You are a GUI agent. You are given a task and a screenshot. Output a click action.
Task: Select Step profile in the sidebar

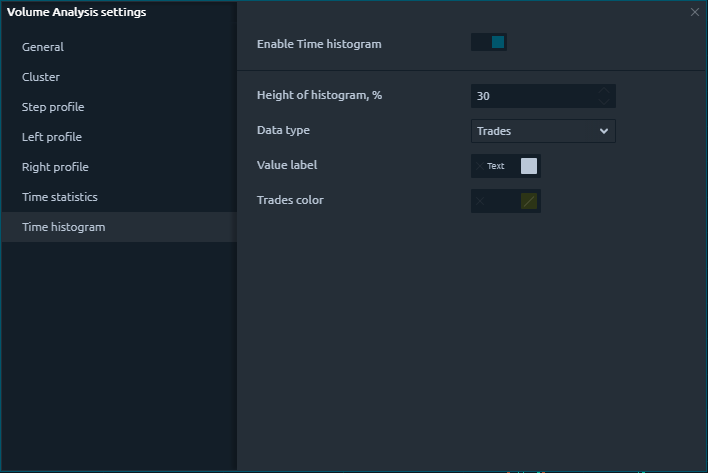[53, 107]
